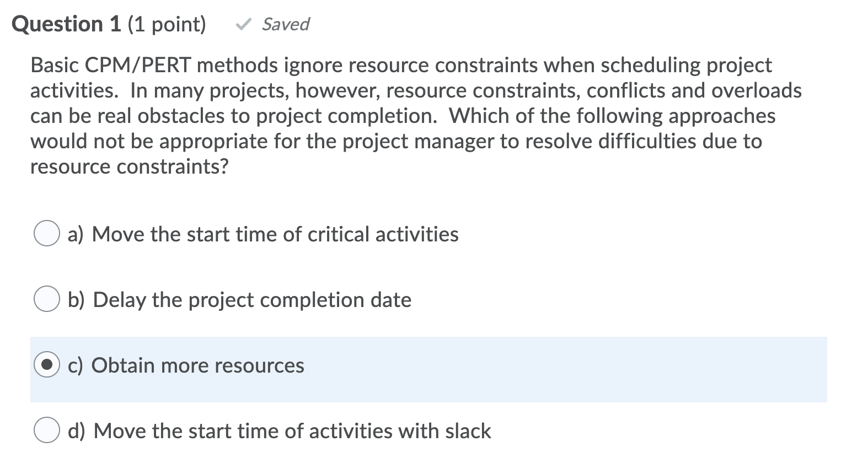Click the Question 1 heading
The height and width of the screenshot is (463, 868).
coord(66,23)
